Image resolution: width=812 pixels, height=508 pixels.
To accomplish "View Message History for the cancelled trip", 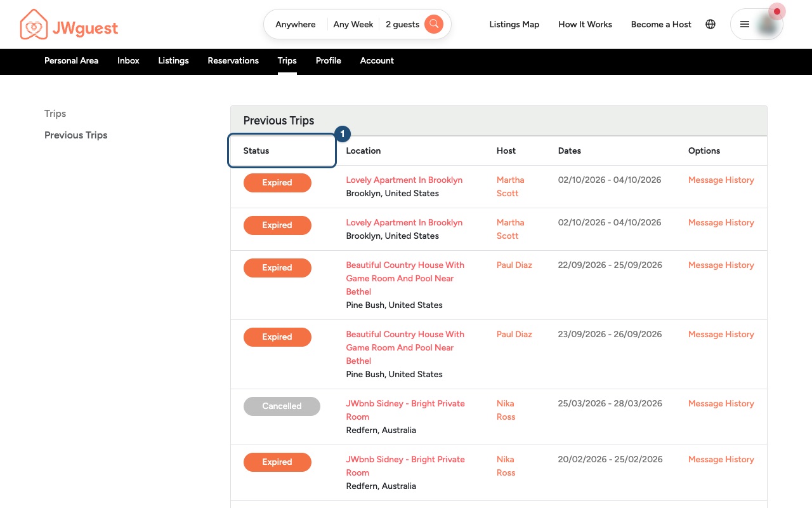I will click(721, 404).
